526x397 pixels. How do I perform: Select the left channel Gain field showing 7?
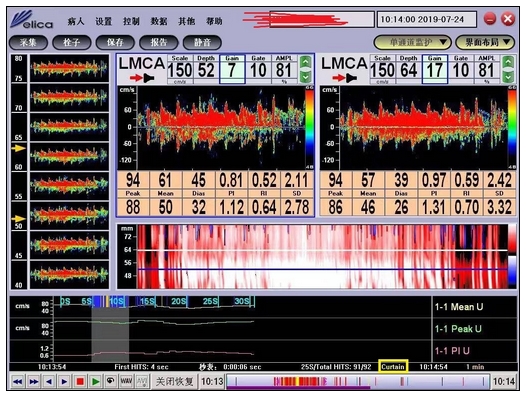pyautogui.click(x=232, y=69)
